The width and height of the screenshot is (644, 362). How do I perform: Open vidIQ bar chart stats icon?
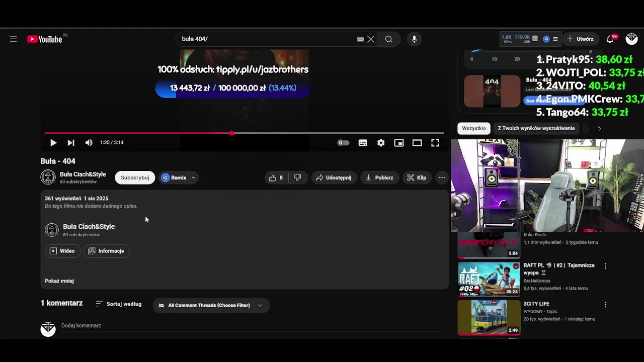(535, 39)
